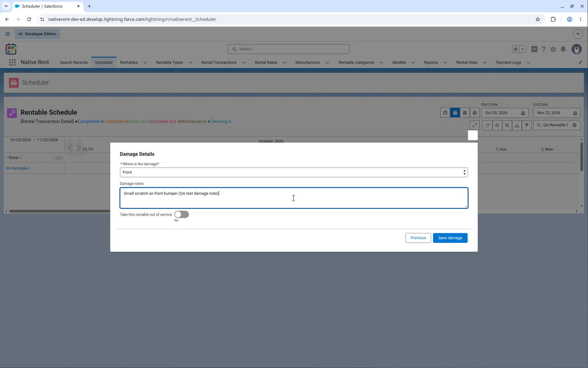Open the End Date calendar picker icon
The height and width of the screenshot is (368, 588).
(x=575, y=113)
